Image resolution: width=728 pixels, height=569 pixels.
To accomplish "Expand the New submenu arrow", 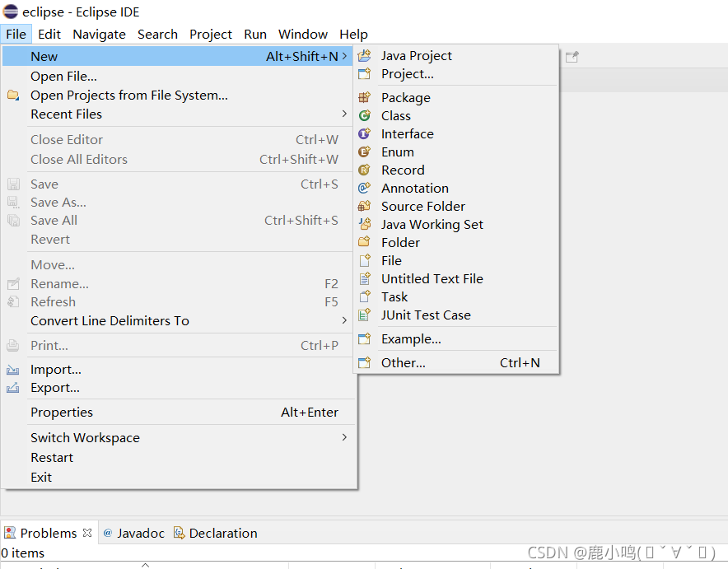I will click(344, 56).
